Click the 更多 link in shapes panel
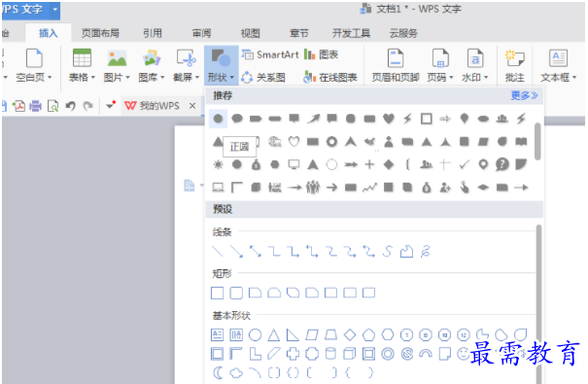The height and width of the screenshot is (384, 588). tap(524, 95)
